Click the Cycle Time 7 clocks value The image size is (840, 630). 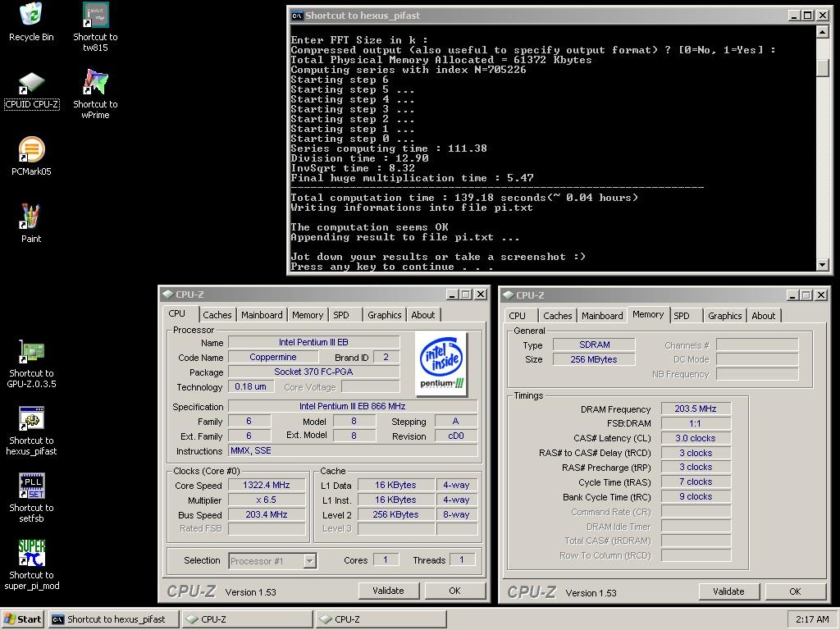click(696, 482)
